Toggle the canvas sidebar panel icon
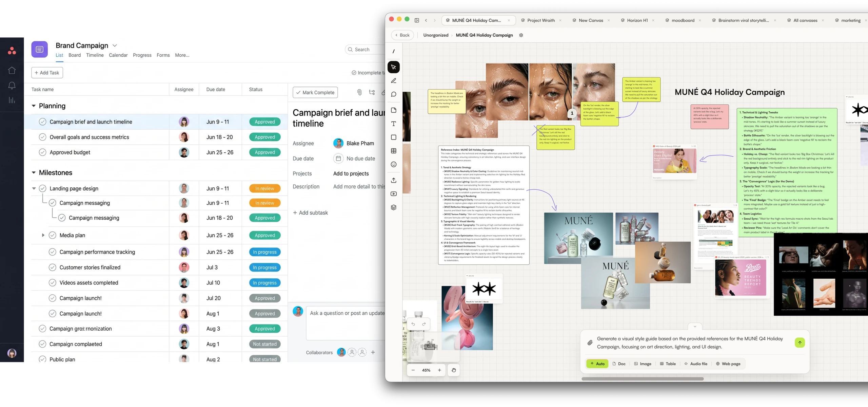 point(417,20)
